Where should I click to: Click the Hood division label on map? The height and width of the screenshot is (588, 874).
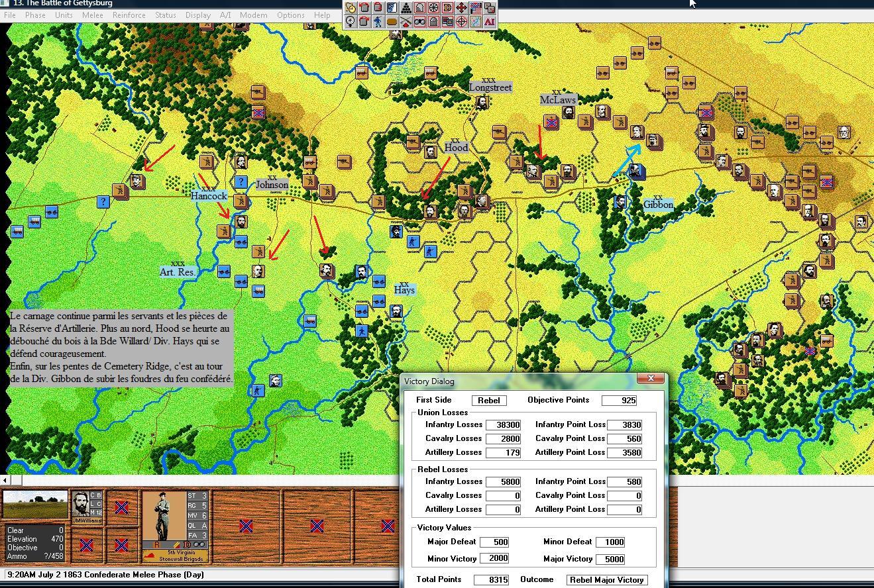[456, 148]
